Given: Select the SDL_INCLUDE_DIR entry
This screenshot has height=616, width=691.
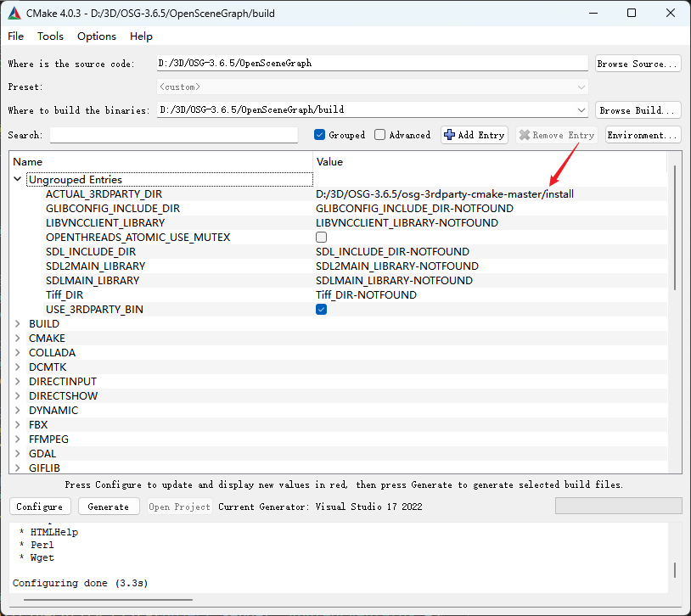Looking at the screenshot, I should pyautogui.click(x=91, y=252).
